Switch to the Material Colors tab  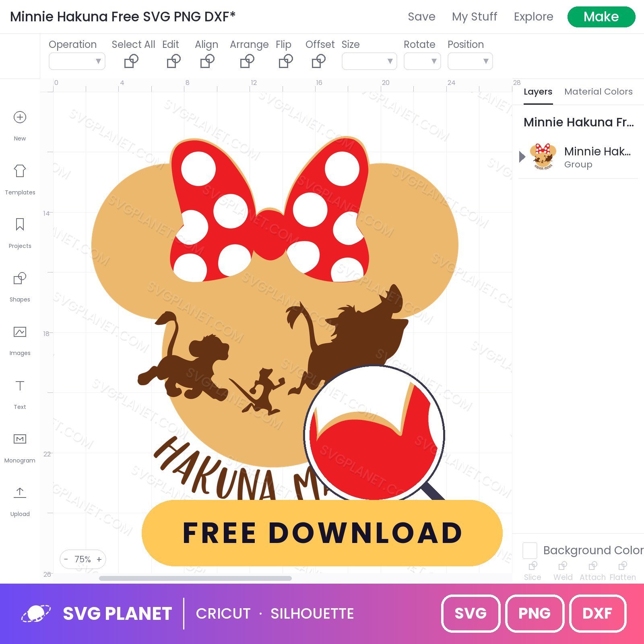coord(598,92)
